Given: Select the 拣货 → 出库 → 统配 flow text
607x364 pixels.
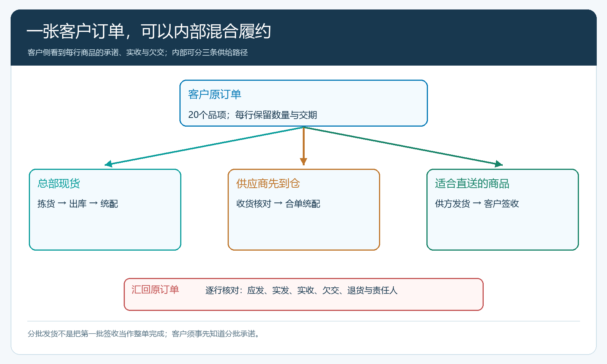Looking at the screenshot, I should pos(78,204).
